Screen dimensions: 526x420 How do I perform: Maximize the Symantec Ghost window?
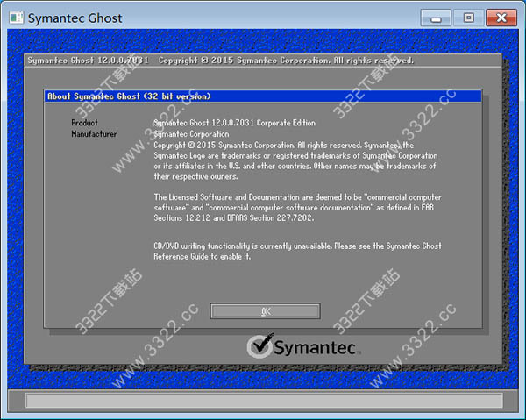coord(467,17)
